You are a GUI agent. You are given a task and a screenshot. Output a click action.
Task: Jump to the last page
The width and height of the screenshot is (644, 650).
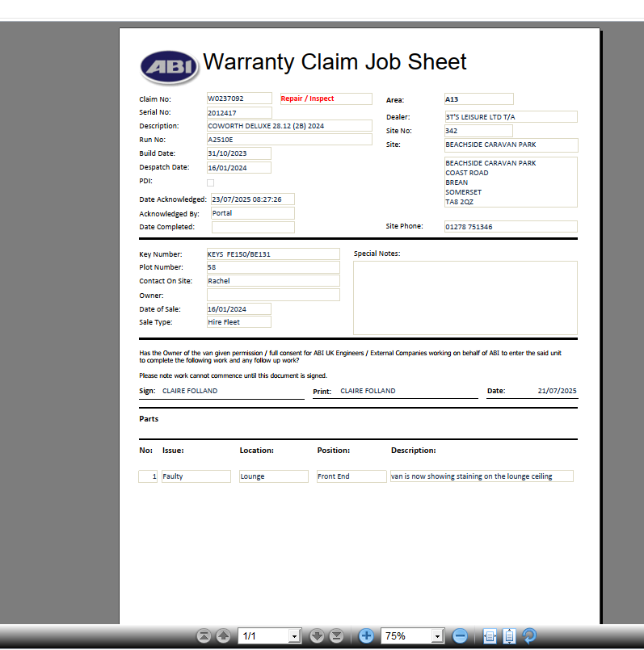click(x=336, y=635)
